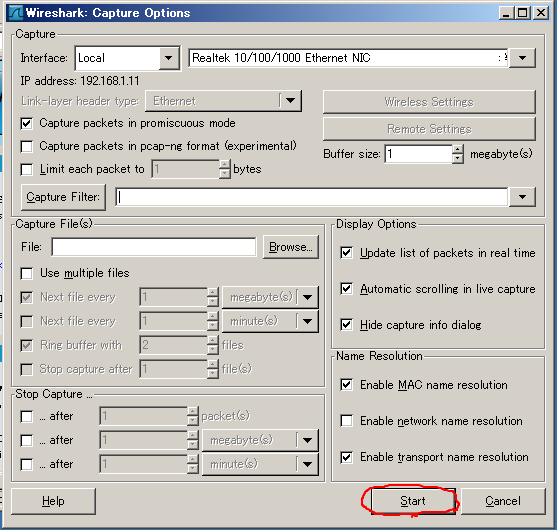Image resolution: width=557 pixels, height=530 pixels.
Task: Click the Buffer size value field
Action: click(419, 154)
